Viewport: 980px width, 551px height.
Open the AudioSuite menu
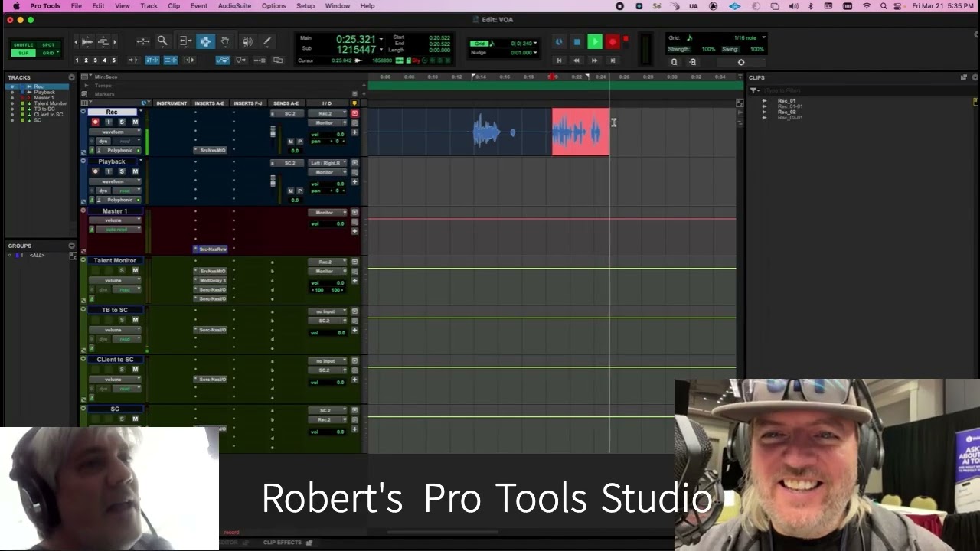click(x=234, y=6)
